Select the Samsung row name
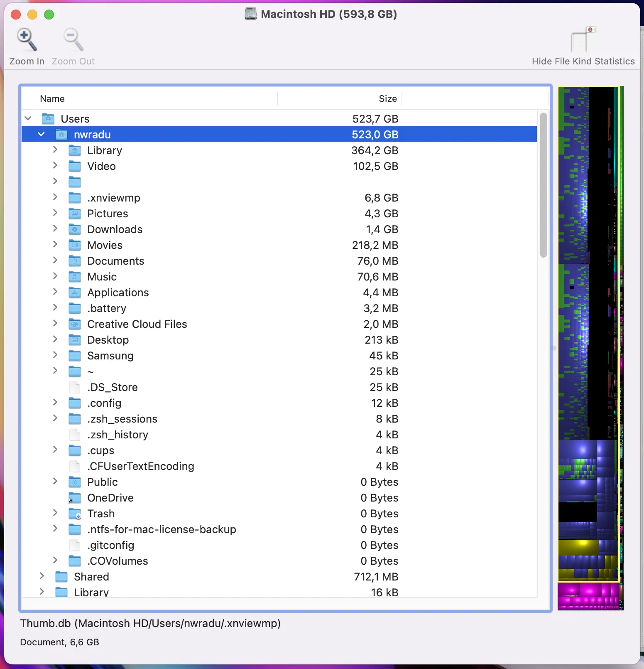The height and width of the screenshot is (669, 644). coord(110,356)
